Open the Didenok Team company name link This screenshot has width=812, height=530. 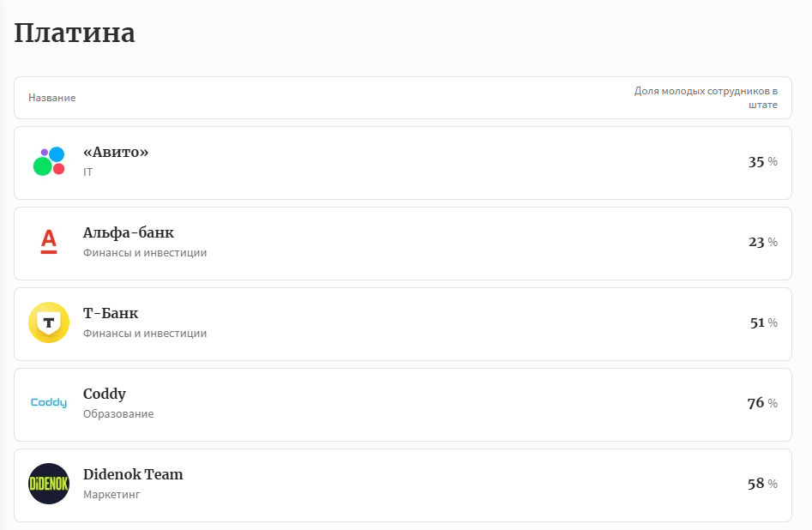tap(133, 474)
